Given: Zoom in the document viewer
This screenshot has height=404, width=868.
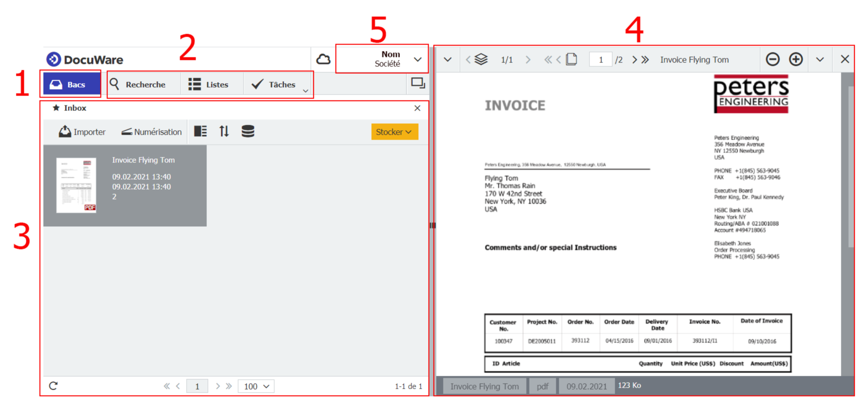Looking at the screenshot, I should [796, 59].
